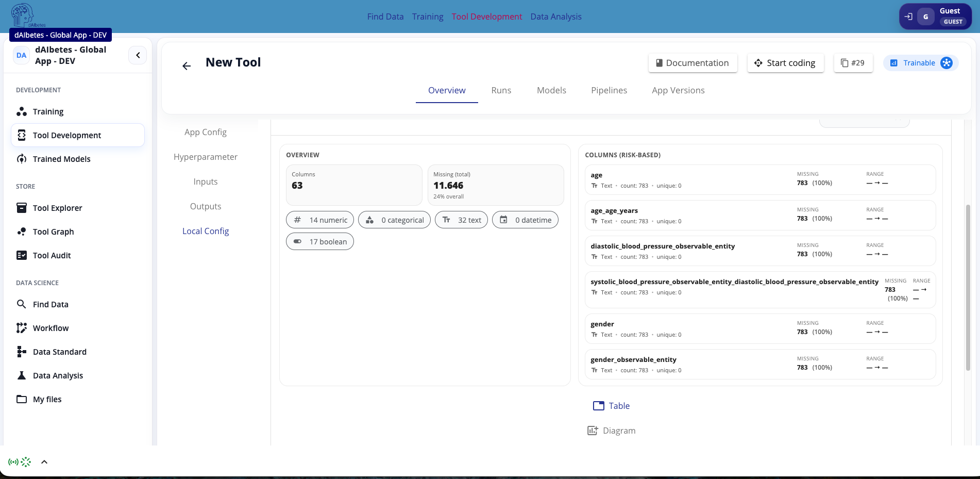Click the green broadcast status icon
Screen dimensions: 980x479
13,462
